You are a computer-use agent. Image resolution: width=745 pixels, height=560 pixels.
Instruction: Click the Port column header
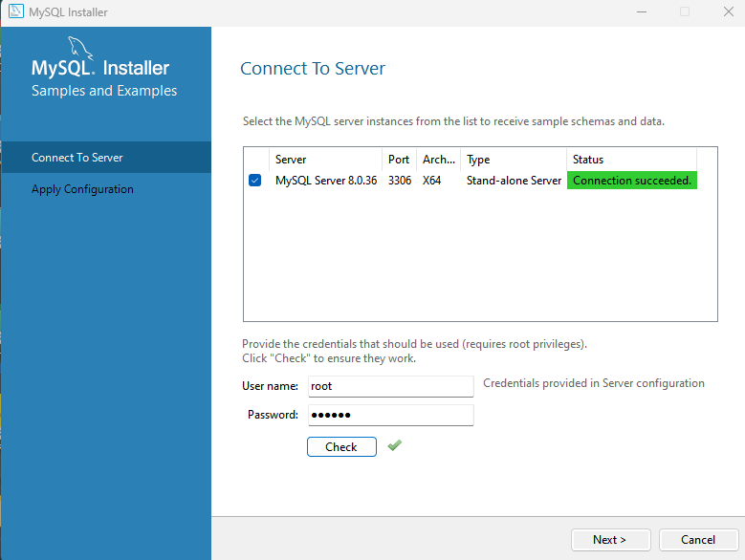coord(399,160)
